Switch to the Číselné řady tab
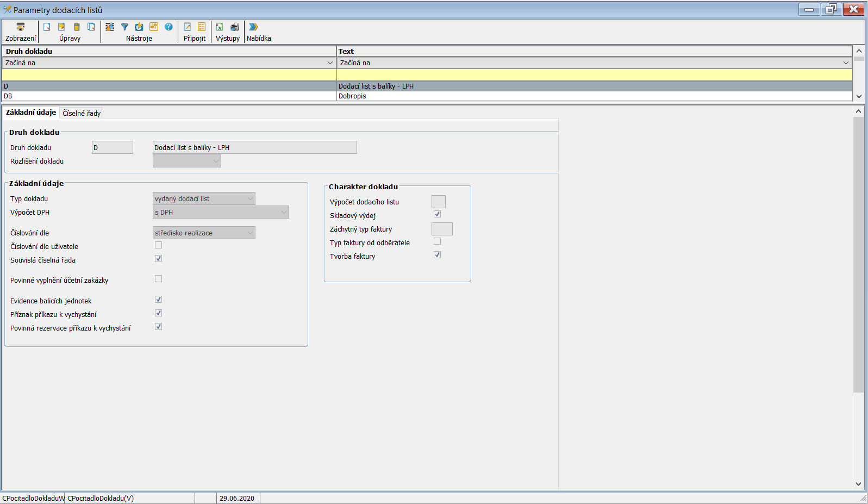The height and width of the screenshot is (504, 868). [x=82, y=113]
